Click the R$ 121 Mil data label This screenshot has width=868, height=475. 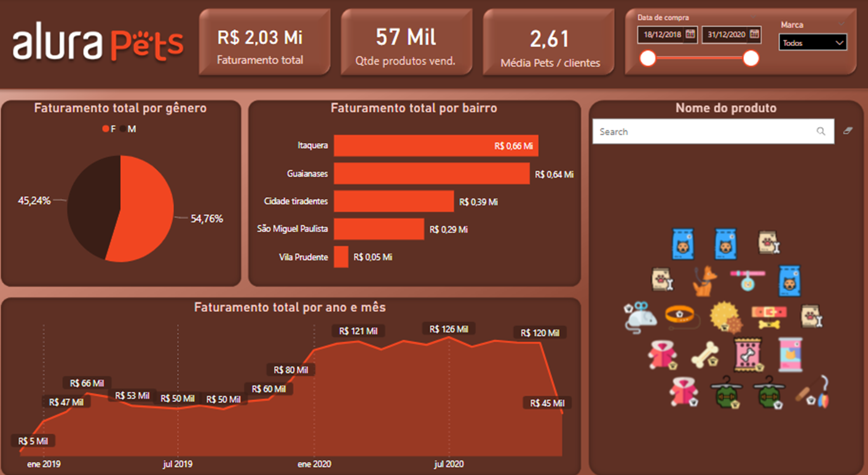(358, 331)
